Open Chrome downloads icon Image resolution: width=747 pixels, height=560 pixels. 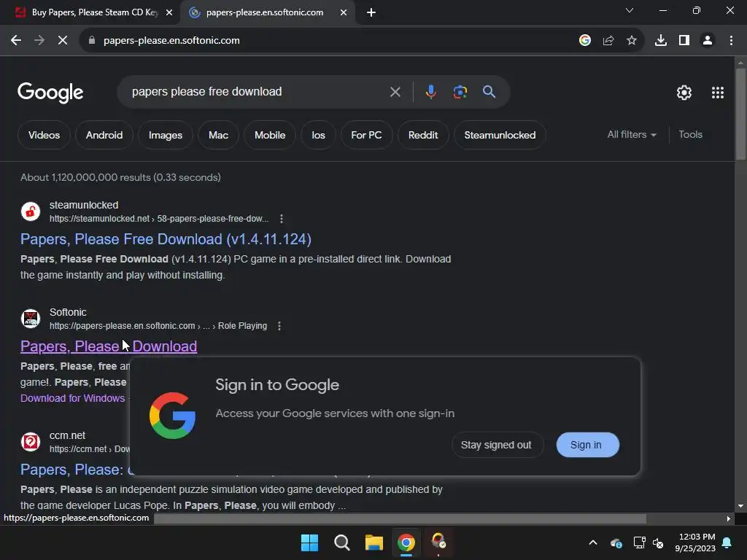point(660,41)
